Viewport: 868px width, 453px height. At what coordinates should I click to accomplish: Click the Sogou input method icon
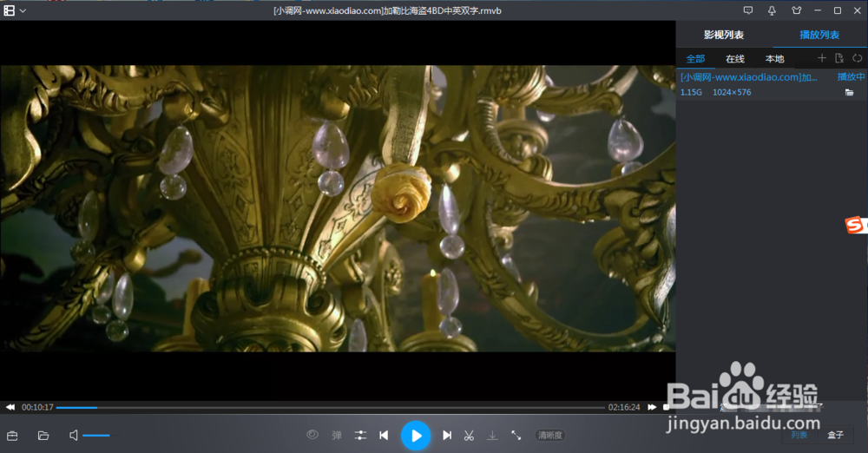855,225
